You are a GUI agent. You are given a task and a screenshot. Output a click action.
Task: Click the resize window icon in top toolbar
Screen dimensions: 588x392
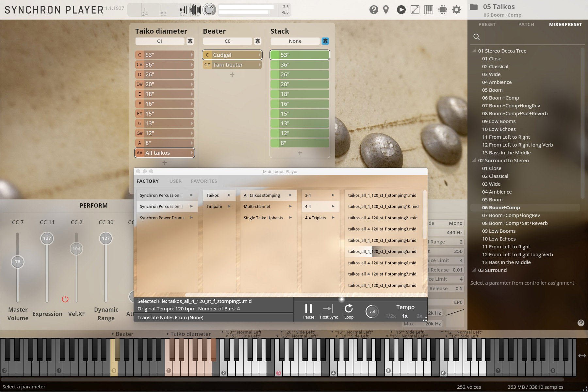coord(415,10)
